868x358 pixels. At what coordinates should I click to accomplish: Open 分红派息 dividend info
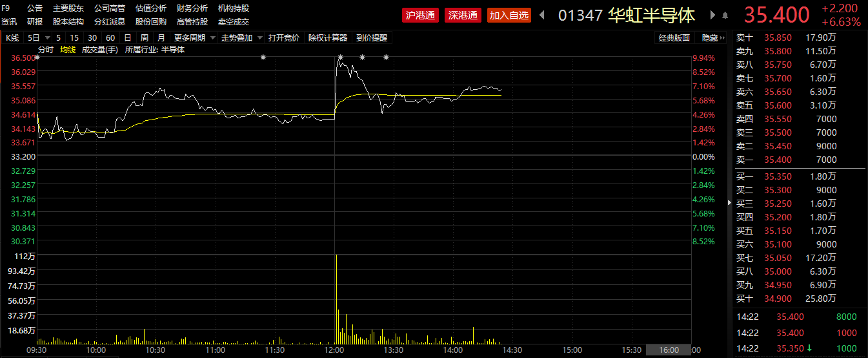pos(110,22)
